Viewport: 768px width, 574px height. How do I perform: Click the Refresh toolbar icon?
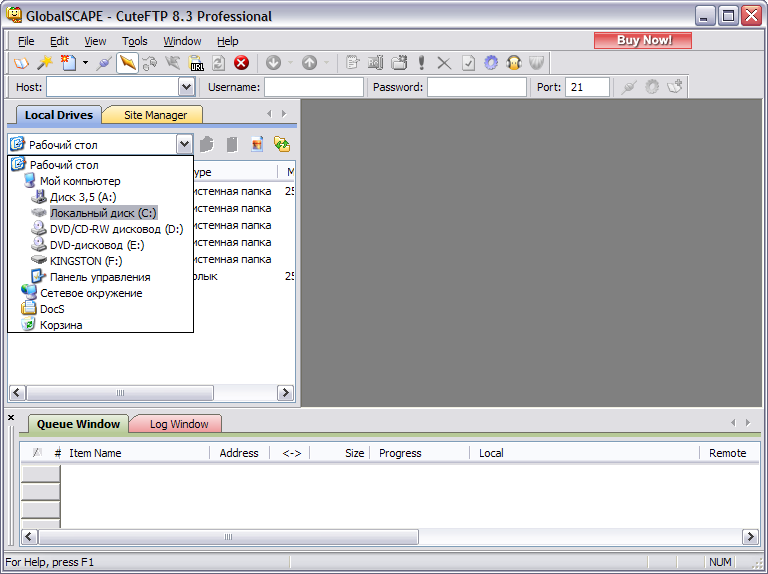pos(218,63)
